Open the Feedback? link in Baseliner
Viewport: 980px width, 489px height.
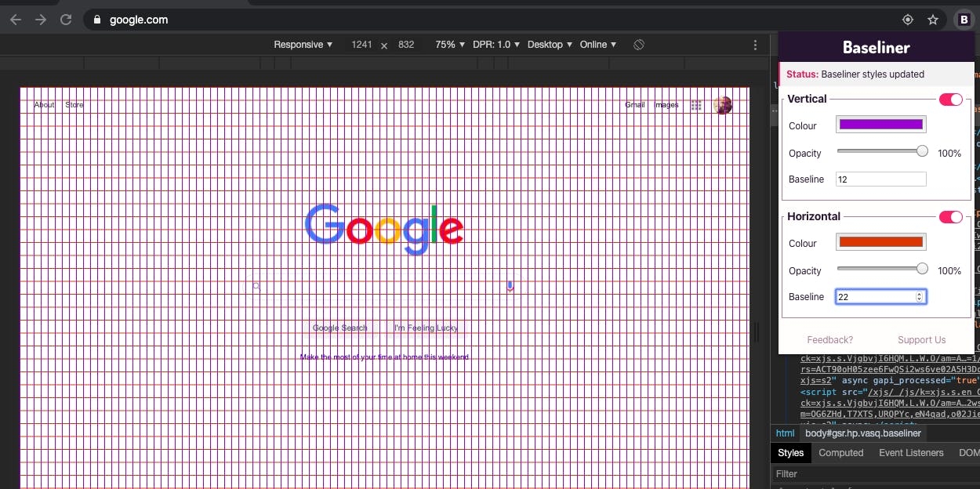coord(829,340)
